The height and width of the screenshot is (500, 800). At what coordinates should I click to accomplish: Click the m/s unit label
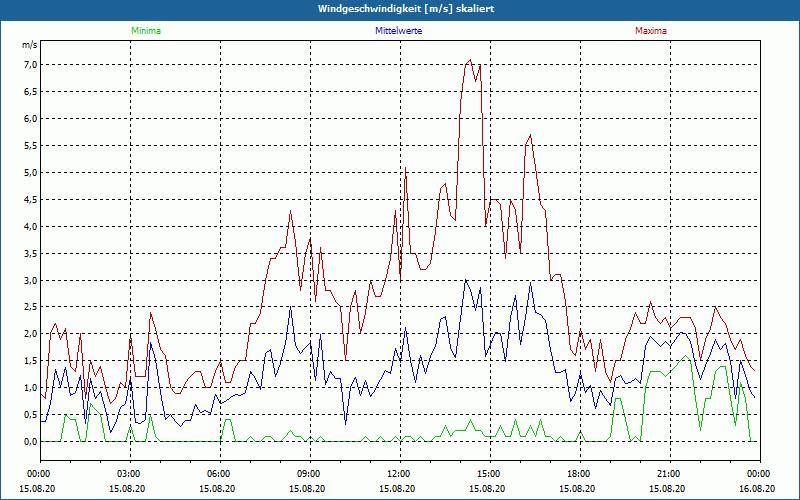click(x=29, y=45)
